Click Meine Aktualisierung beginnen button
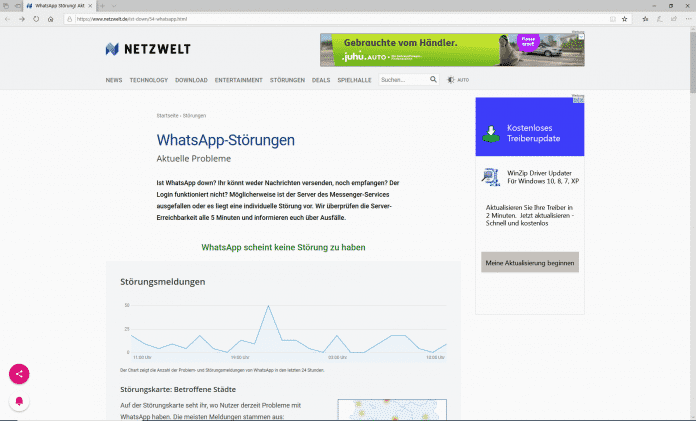This screenshot has width=696, height=421. [529, 263]
